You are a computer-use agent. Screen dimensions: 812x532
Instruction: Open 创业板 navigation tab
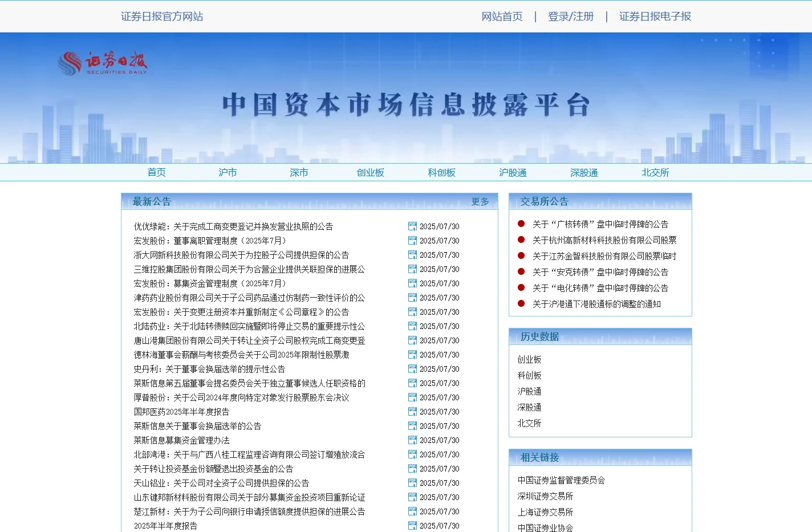click(370, 172)
